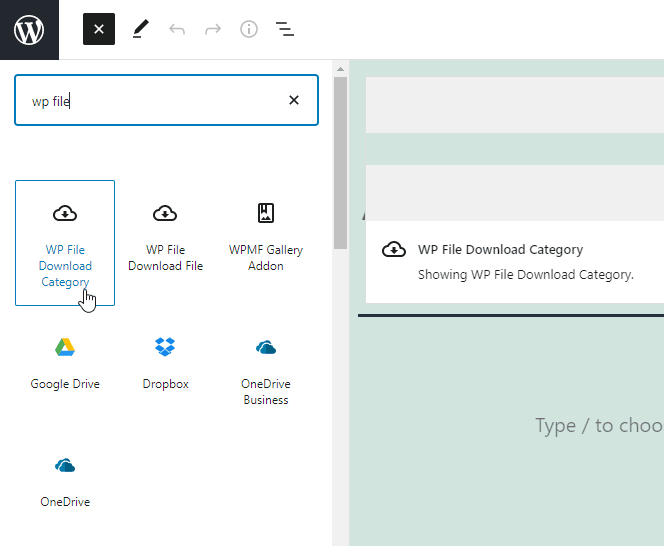Click the Undo arrow
The height and width of the screenshot is (546, 664).
(x=177, y=29)
